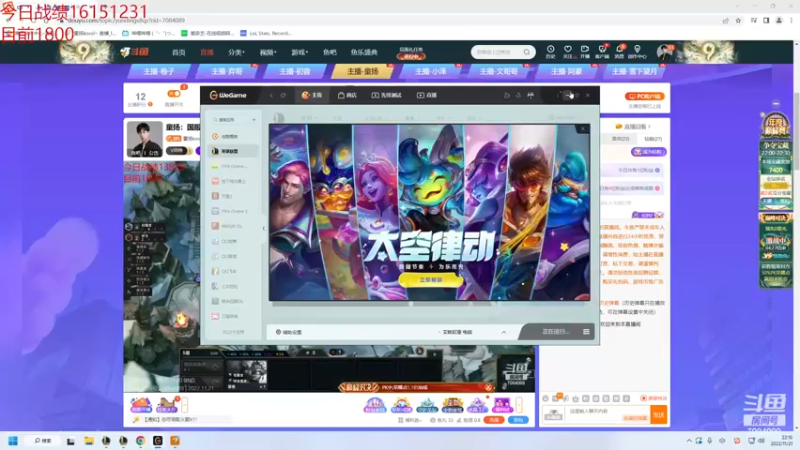Viewport: 800px width, 450px height.
Task: Open the WeGame store tab
Action: tap(347, 95)
